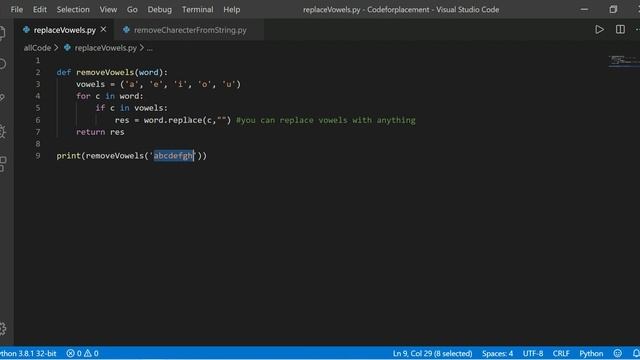Click line number 2 in gutter

pyautogui.click(x=38, y=72)
